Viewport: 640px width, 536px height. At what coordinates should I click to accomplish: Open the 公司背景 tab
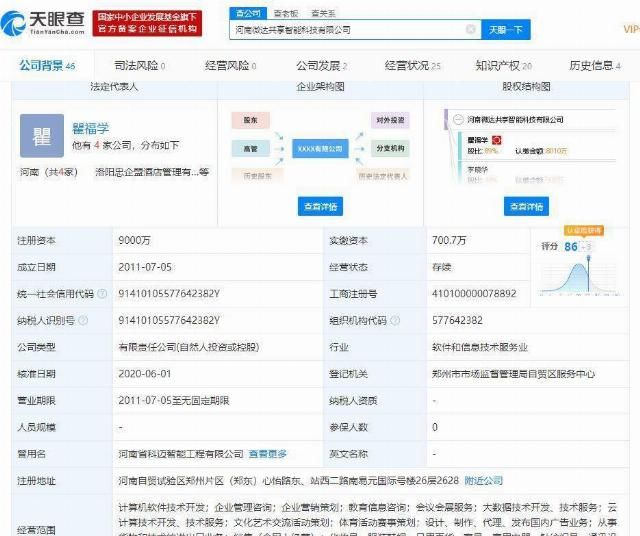pos(47,65)
